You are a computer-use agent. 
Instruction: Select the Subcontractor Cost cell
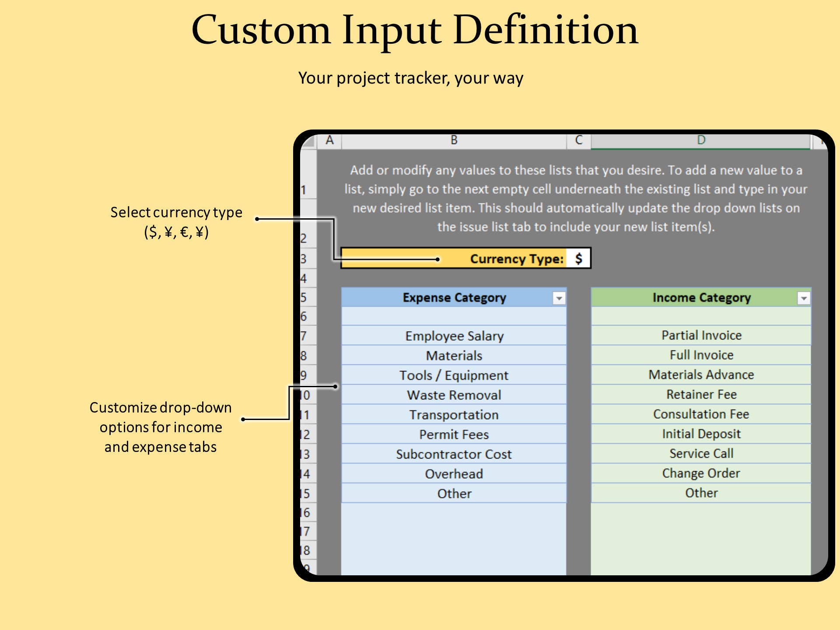[x=454, y=454]
